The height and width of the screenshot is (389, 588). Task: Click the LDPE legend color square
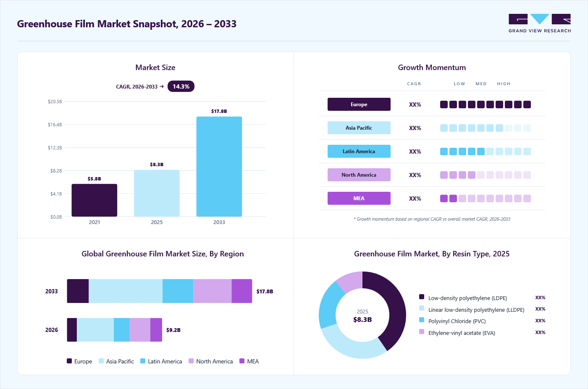[x=422, y=297]
